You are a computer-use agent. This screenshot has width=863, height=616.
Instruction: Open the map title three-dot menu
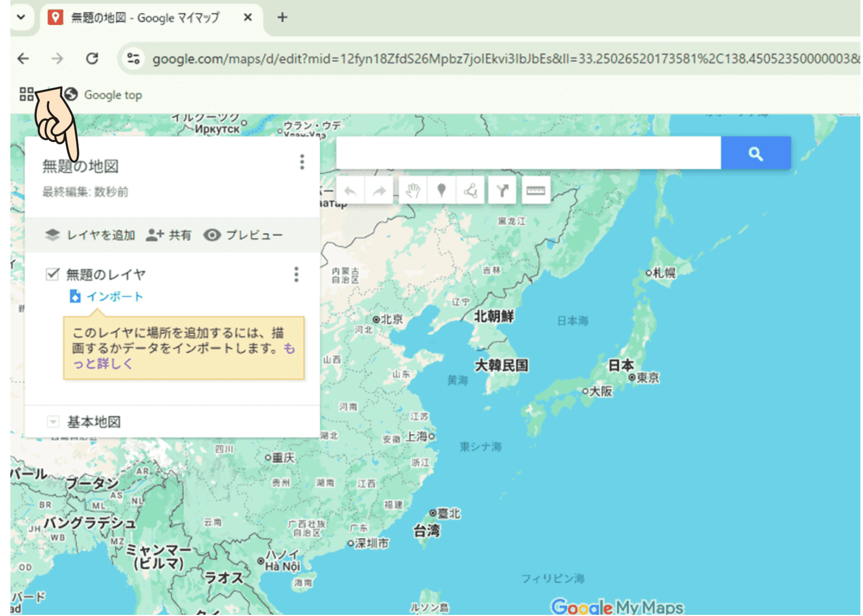(x=301, y=162)
